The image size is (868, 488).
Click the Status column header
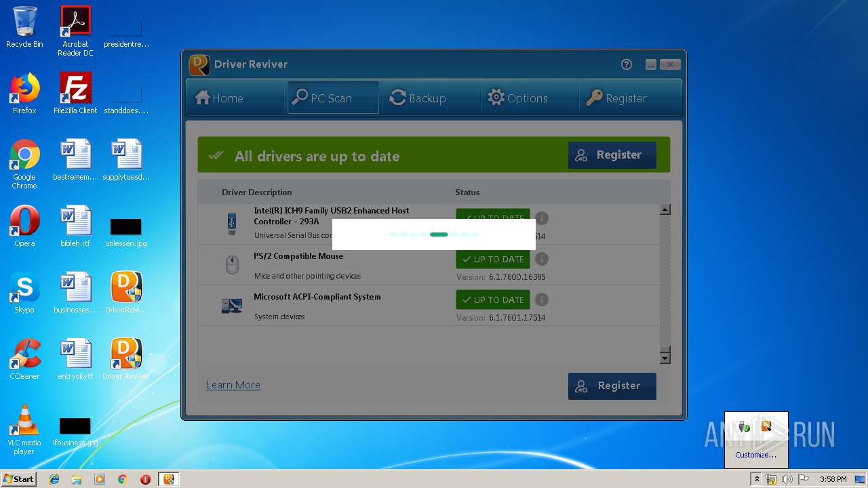(x=467, y=192)
